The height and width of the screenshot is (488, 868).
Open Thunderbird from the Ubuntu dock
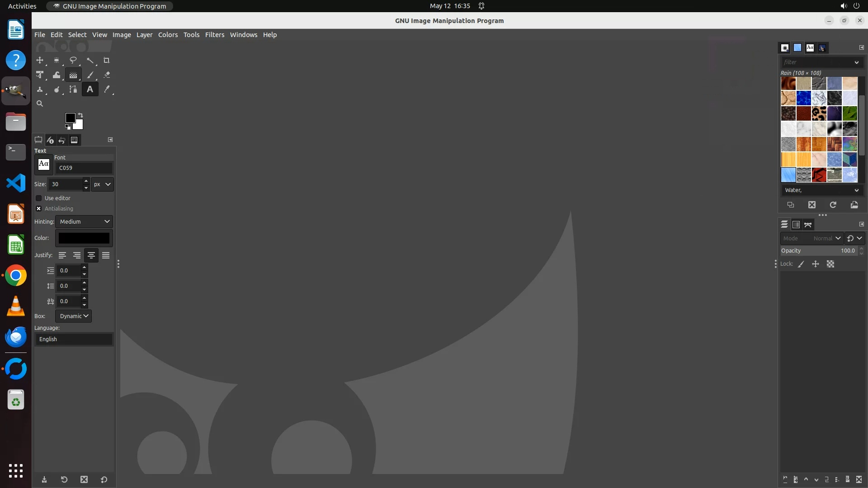[x=16, y=337]
